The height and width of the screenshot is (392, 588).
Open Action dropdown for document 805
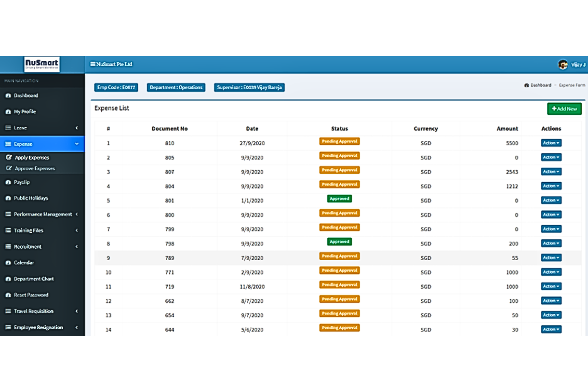pyautogui.click(x=551, y=157)
